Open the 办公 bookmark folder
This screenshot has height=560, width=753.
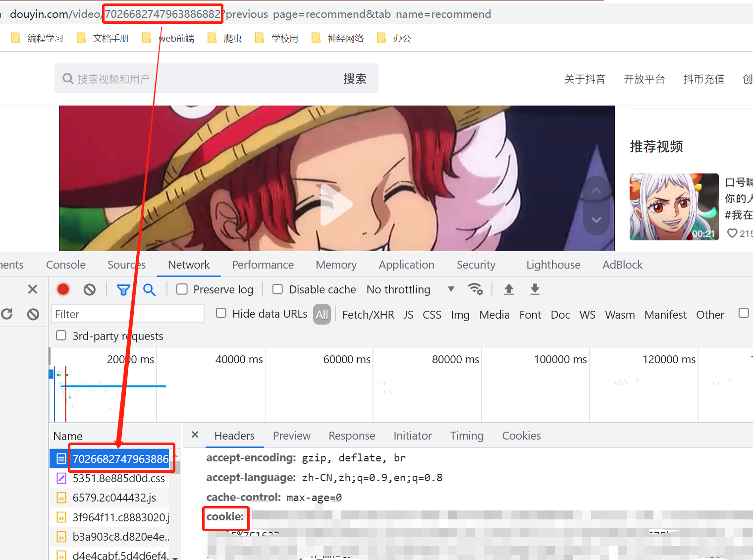pyautogui.click(x=394, y=38)
